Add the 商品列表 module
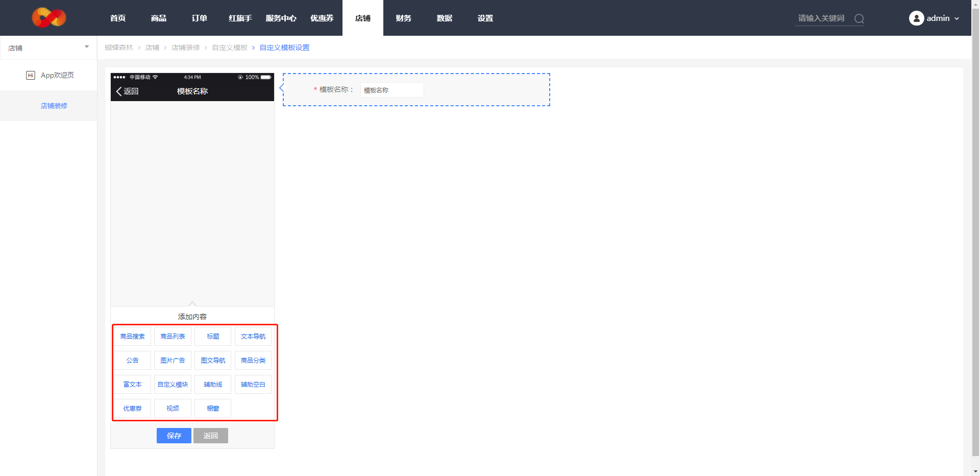The height and width of the screenshot is (476, 980). click(x=173, y=337)
